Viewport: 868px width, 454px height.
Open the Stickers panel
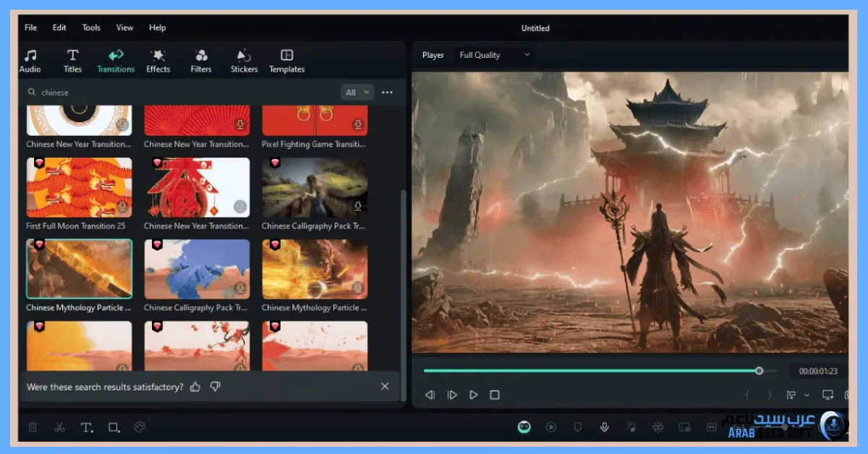(244, 60)
